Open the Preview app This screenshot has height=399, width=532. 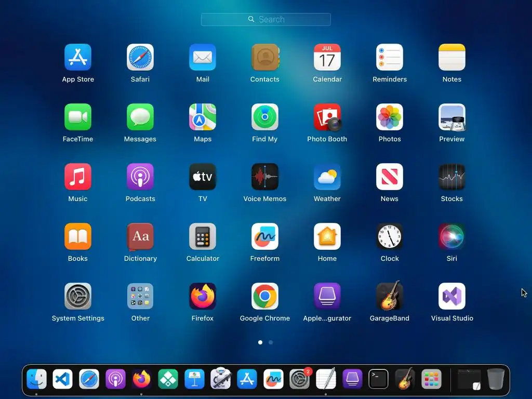(x=452, y=117)
